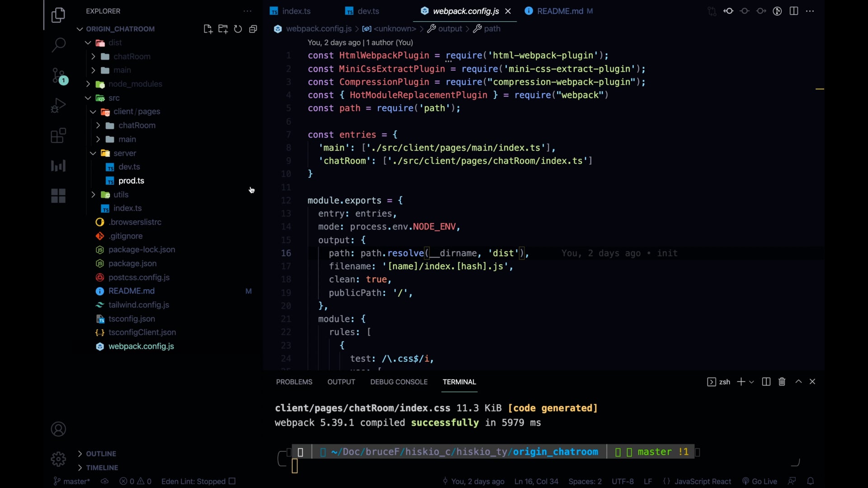Collapse all folders in Explorer
This screenshot has height=488, width=868.
253,28
